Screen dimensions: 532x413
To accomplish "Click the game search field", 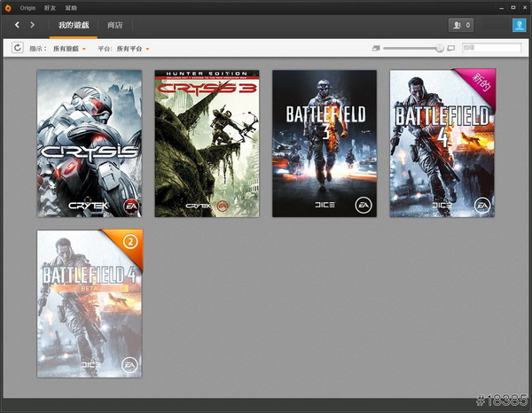I will pos(490,48).
